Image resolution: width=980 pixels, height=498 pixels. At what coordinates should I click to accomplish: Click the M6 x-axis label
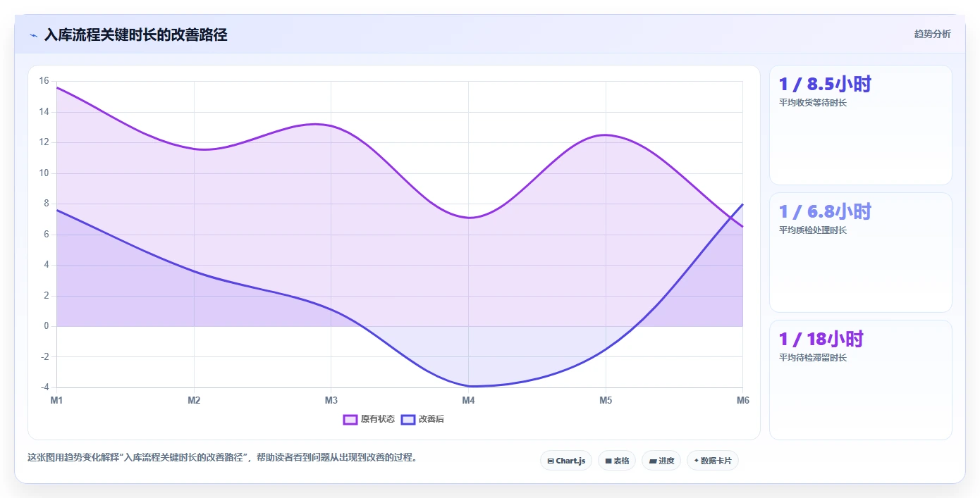pyautogui.click(x=742, y=400)
